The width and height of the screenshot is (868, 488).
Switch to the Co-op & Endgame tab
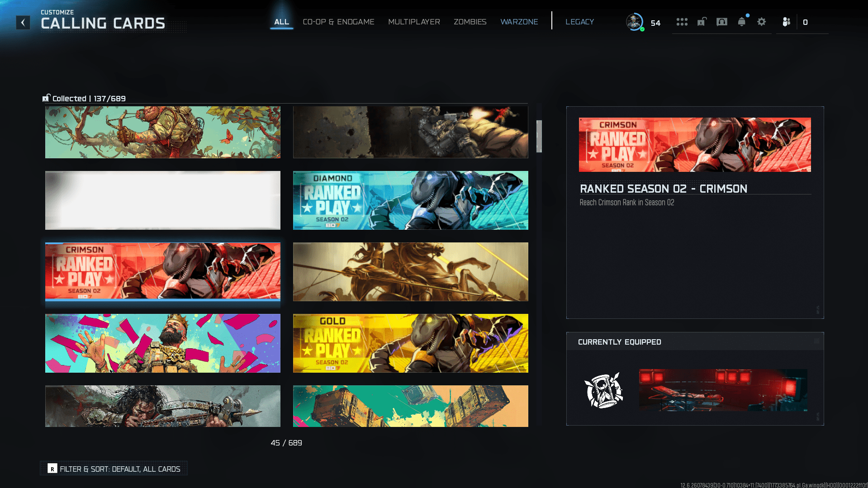coord(338,22)
